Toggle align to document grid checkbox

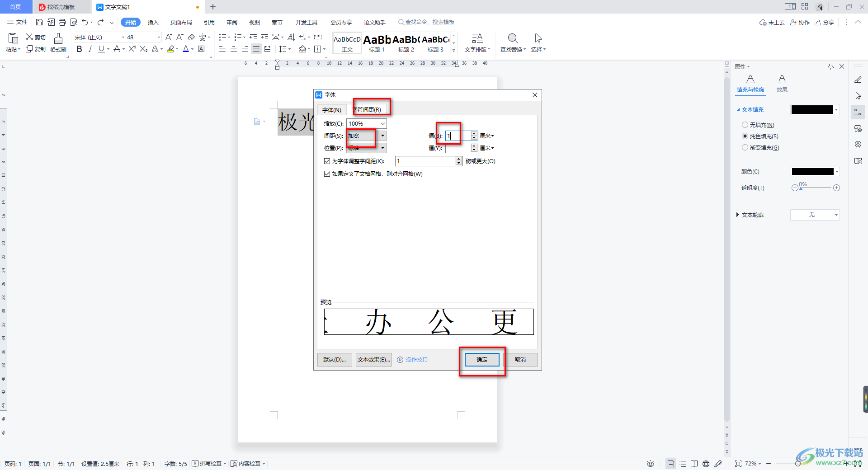tap(327, 174)
